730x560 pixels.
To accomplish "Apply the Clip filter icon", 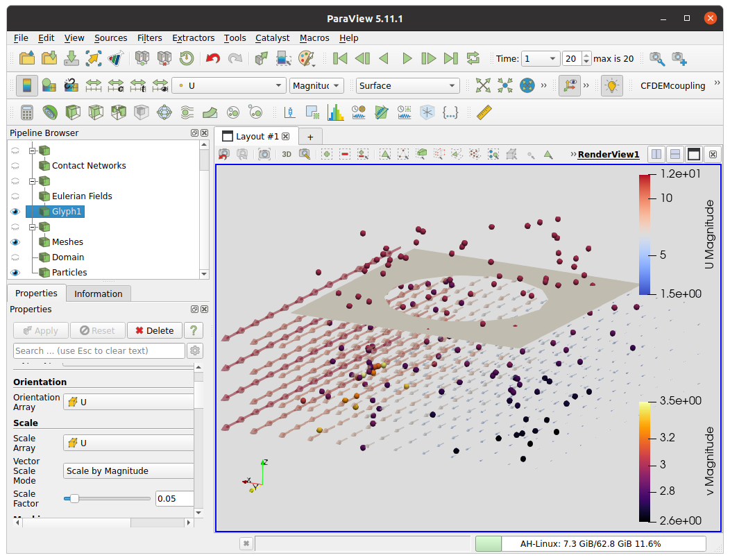I will pyautogui.click(x=72, y=112).
